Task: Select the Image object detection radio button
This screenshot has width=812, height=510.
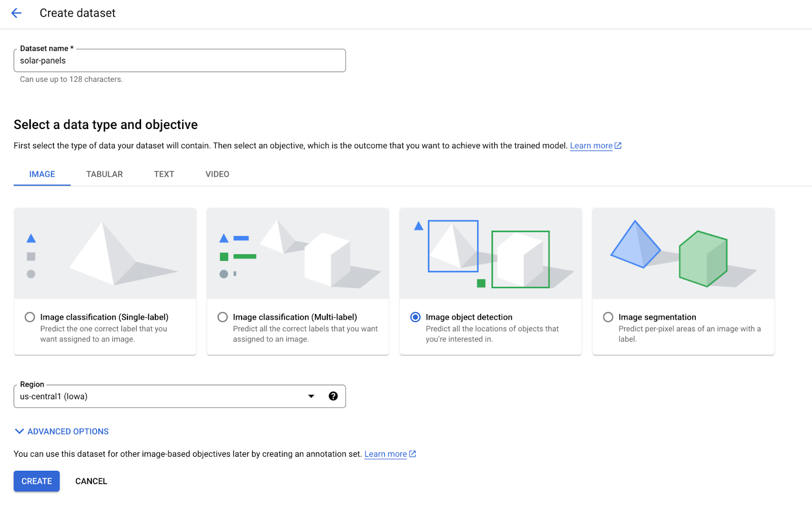Action: 416,317
